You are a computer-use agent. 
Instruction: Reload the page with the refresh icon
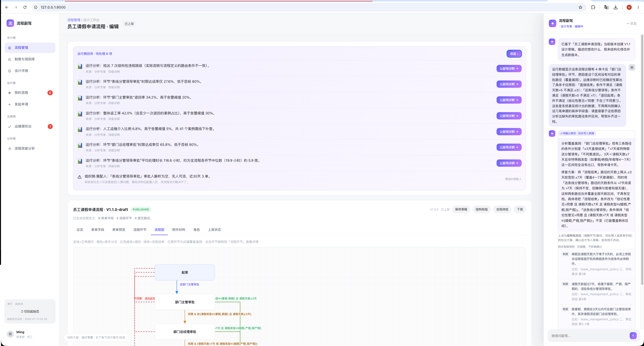25,7
